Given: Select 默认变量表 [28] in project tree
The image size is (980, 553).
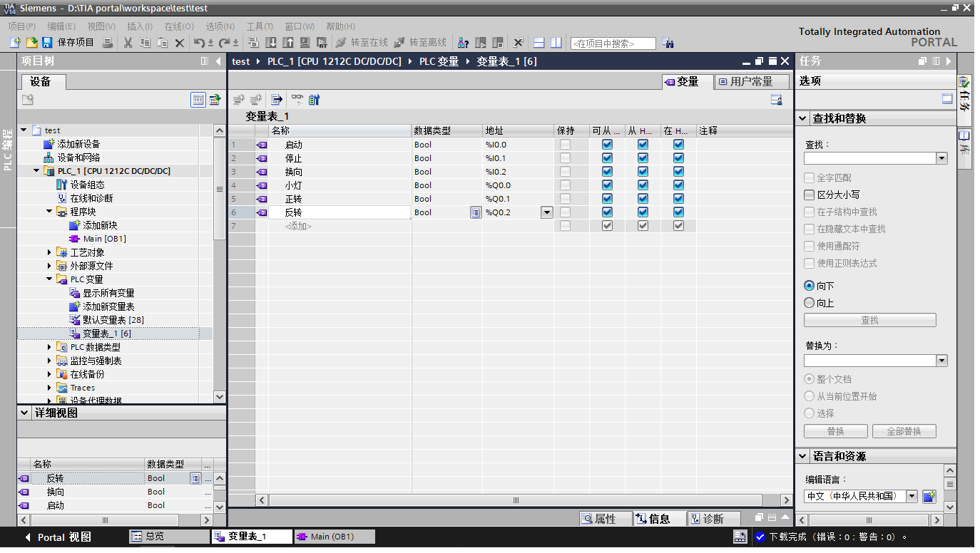Looking at the screenshot, I should click(113, 320).
